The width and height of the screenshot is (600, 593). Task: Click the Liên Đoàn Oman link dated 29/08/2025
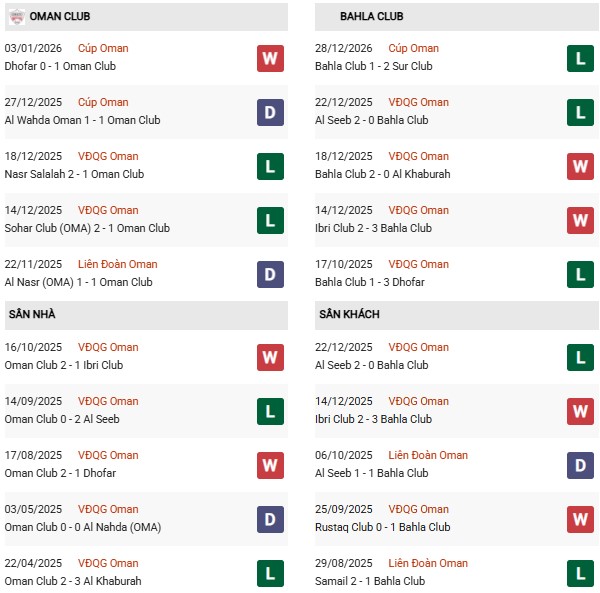428,563
